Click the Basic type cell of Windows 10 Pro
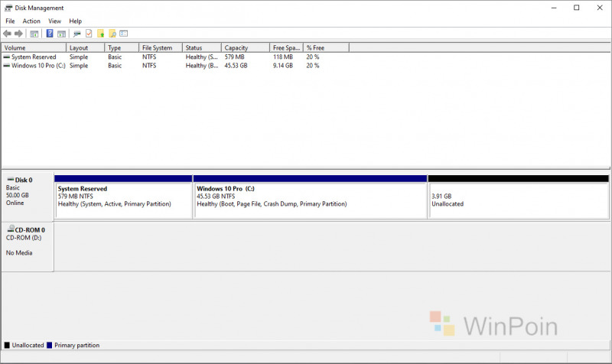 (115, 66)
